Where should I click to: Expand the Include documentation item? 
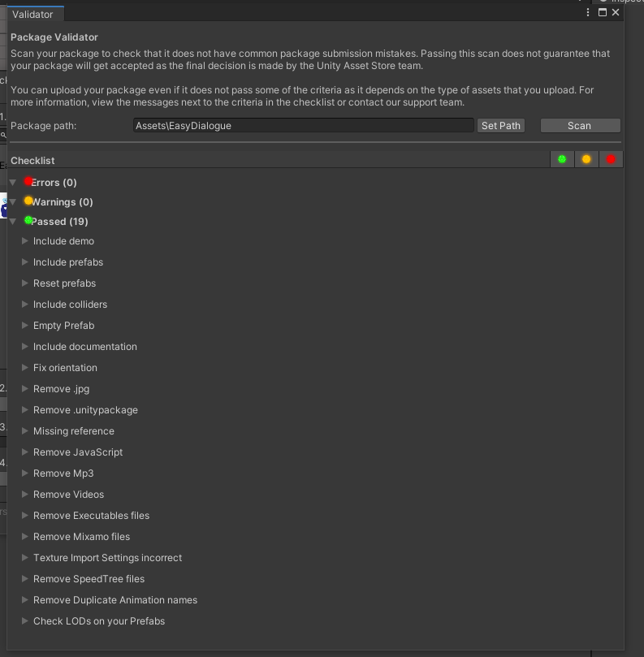pos(24,347)
